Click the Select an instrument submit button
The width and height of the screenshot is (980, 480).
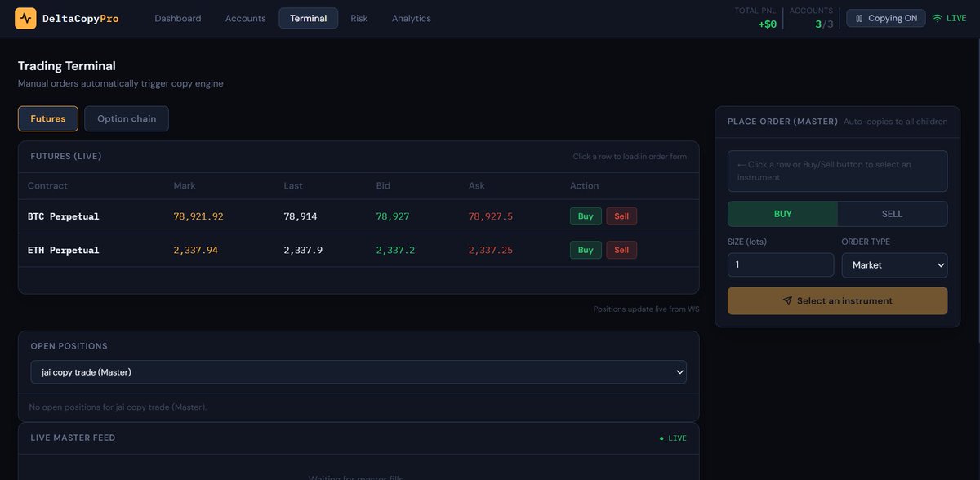coord(838,300)
